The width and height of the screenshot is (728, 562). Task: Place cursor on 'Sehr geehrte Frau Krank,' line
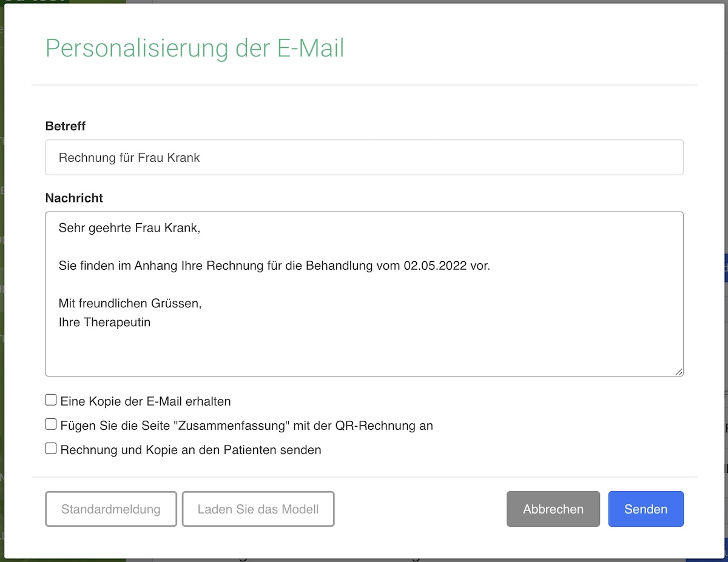click(x=129, y=228)
